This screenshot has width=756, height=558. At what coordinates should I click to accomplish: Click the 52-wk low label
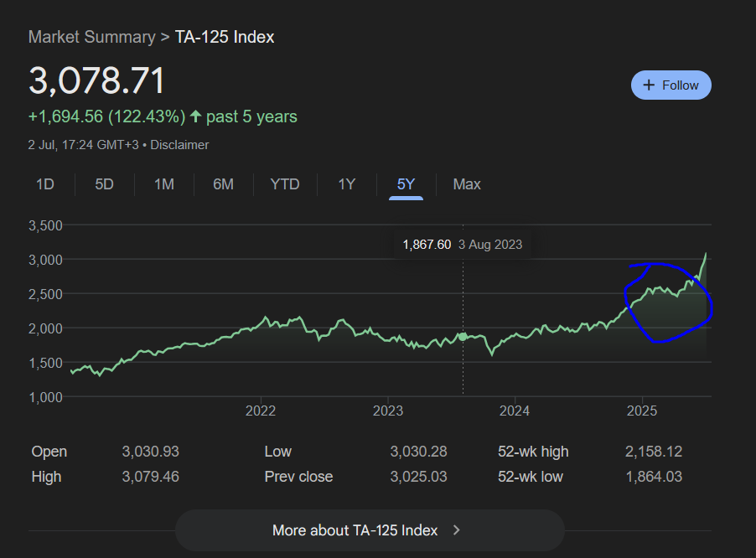pyautogui.click(x=531, y=477)
